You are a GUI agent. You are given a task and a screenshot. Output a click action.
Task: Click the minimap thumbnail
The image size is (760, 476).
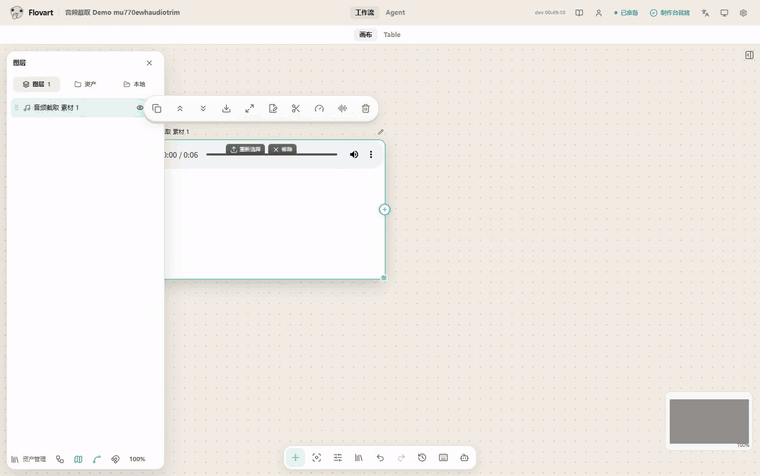tap(709, 421)
